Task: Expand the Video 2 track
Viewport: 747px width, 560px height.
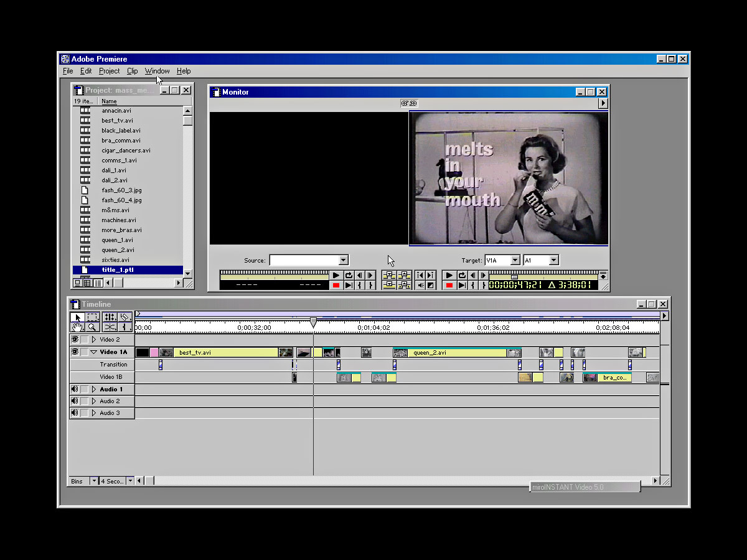Action: (x=94, y=340)
